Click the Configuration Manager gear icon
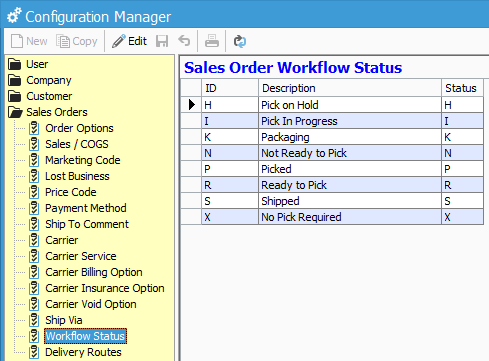This screenshot has width=489, height=361. [x=14, y=15]
